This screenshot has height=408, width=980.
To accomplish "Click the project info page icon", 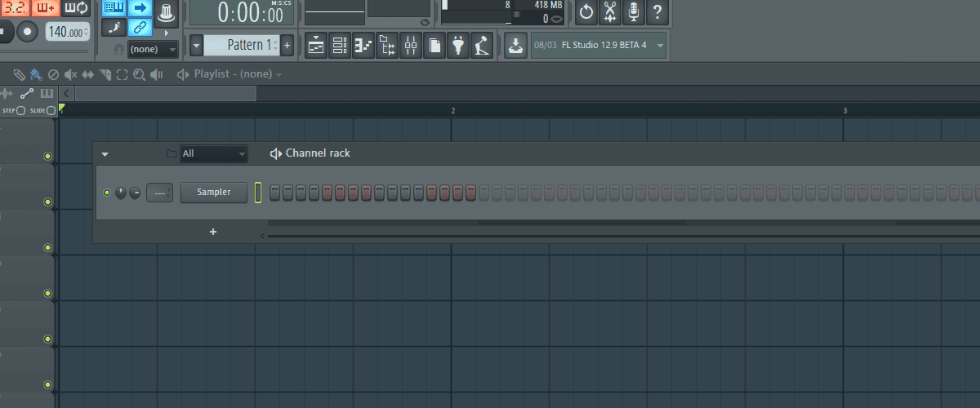I will (435, 46).
